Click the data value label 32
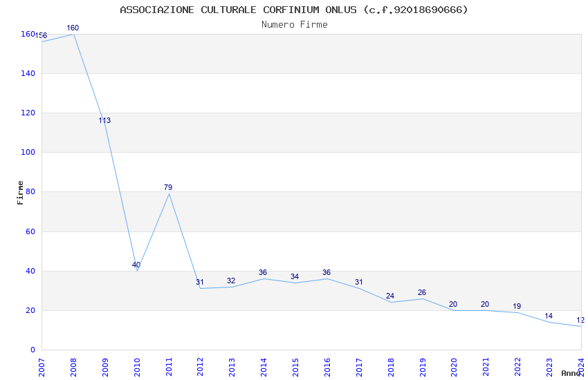 pos(231,281)
